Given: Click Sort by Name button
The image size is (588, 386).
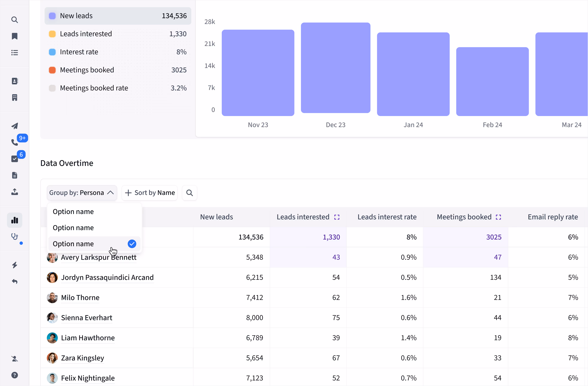Looking at the screenshot, I should click(x=150, y=193).
